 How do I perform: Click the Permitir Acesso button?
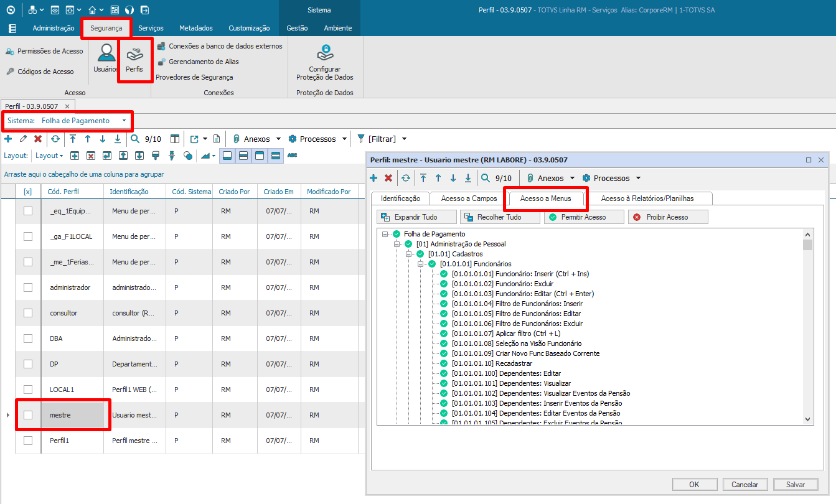pyautogui.click(x=583, y=217)
